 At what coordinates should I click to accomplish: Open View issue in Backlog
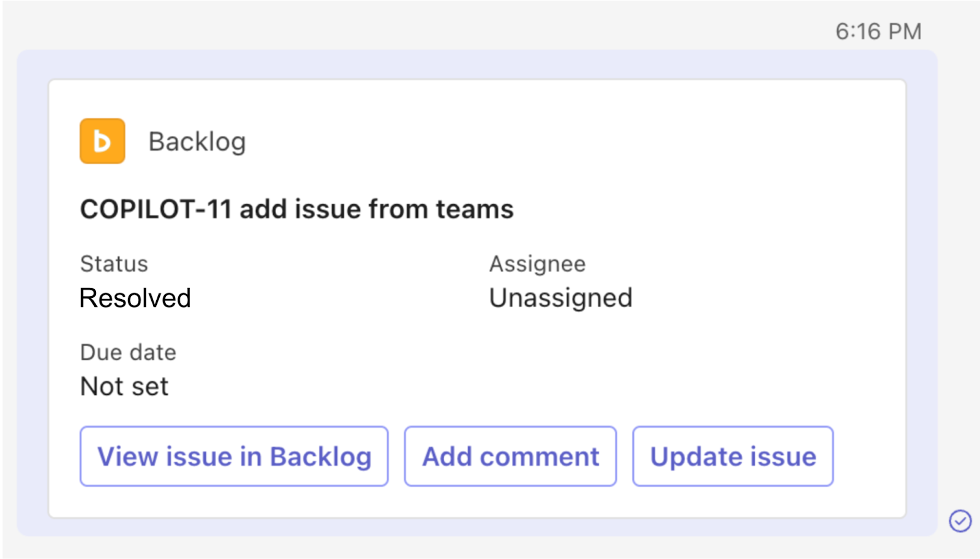click(x=234, y=457)
